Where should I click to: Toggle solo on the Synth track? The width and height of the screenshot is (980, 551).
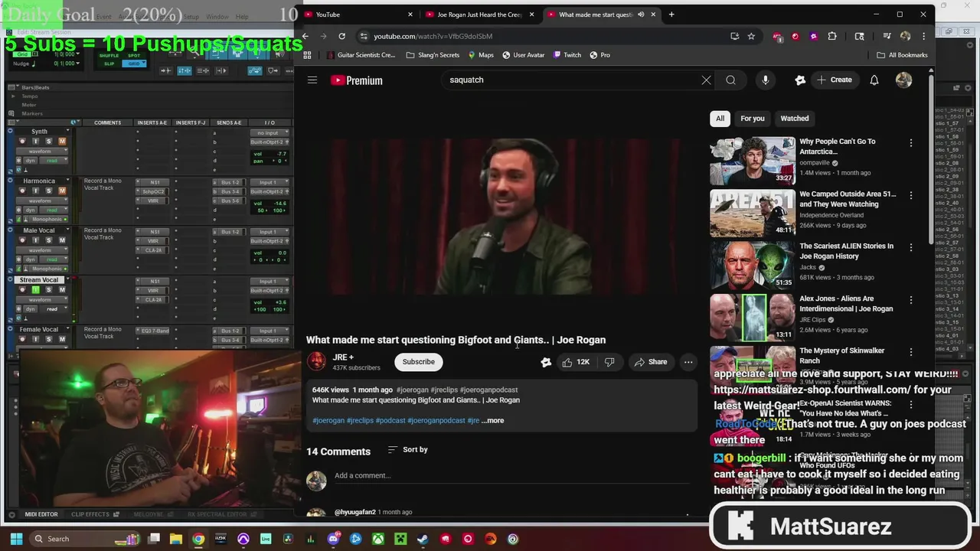pos(48,141)
